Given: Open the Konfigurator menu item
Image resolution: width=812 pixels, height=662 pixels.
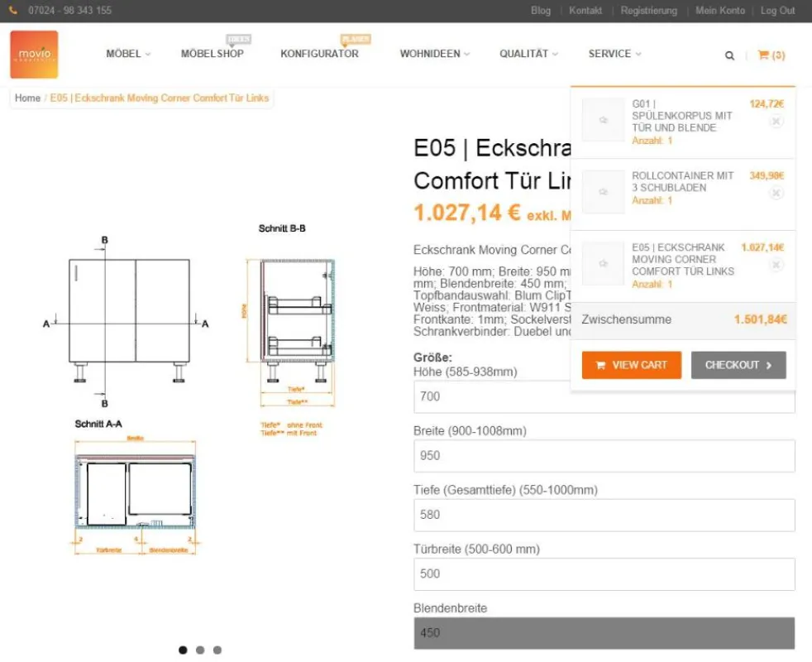Looking at the screenshot, I should coord(319,54).
